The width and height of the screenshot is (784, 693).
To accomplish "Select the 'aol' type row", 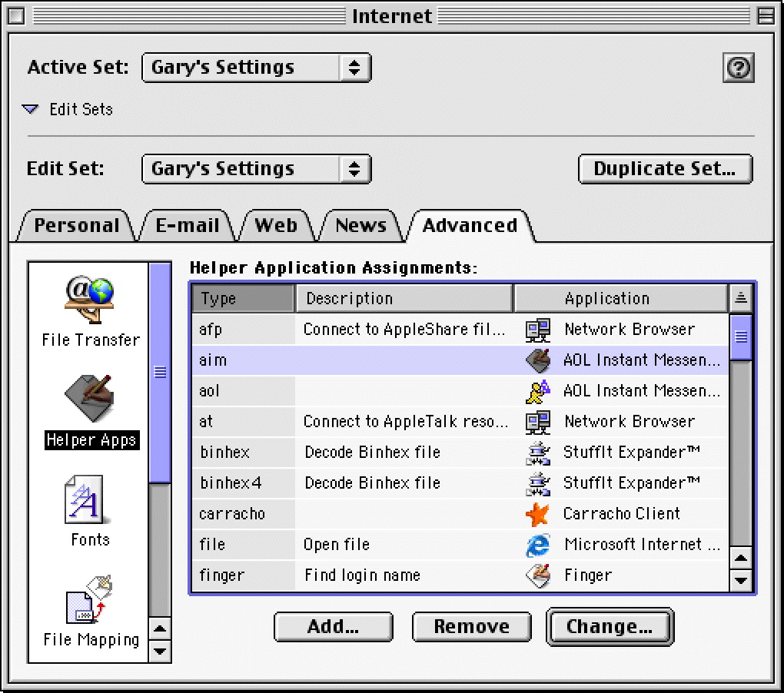I will point(460,391).
